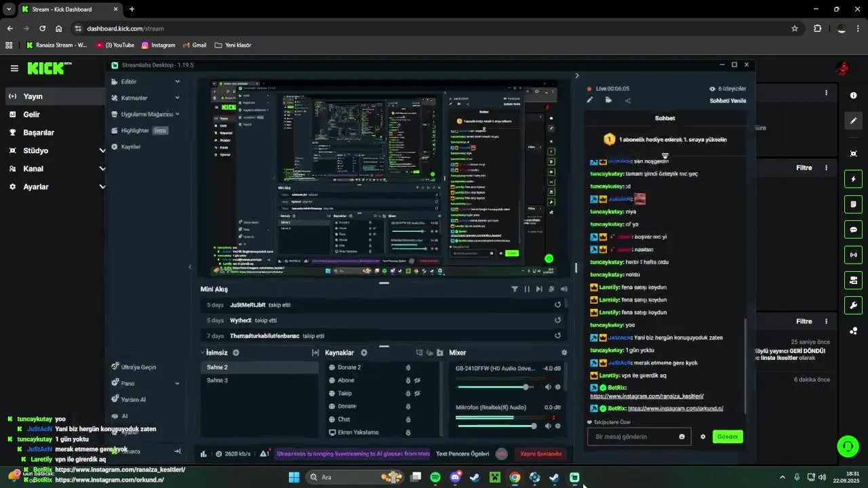The image size is (868, 488).
Task: Mute GB-2410FFW audio device
Action: (x=548, y=387)
